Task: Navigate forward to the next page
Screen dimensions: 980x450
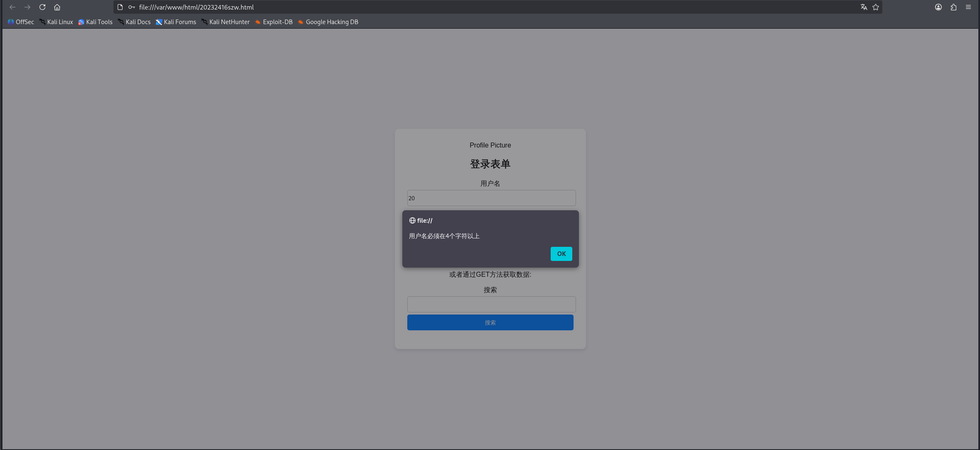Action: (27, 7)
